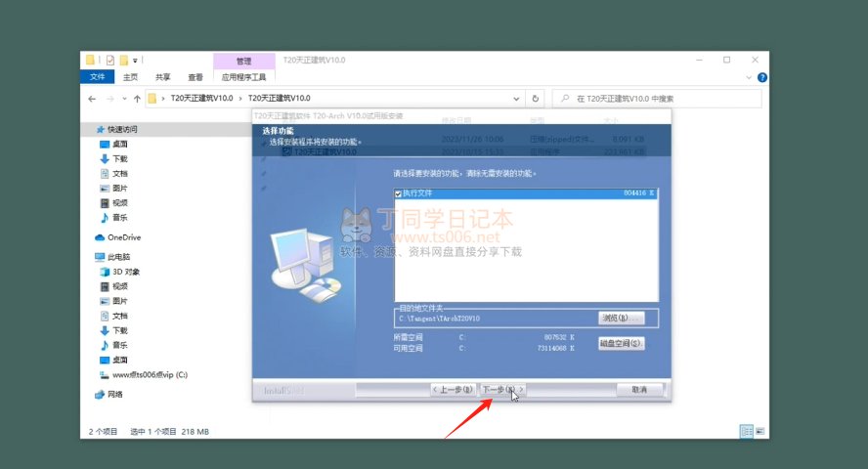Image resolution: width=868 pixels, height=469 pixels.
Task: Click the search box for T20天正建筑V10.0
Action: pos(657,99)
